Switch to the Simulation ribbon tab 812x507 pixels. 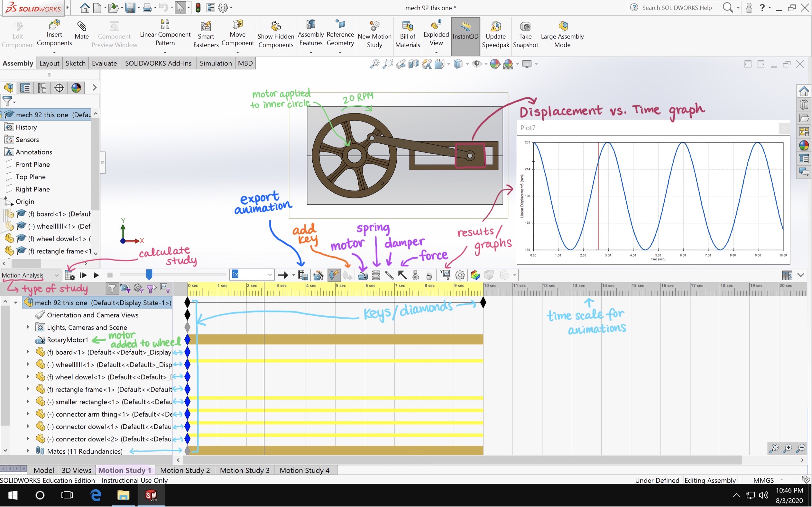click(x=216, y=63)
